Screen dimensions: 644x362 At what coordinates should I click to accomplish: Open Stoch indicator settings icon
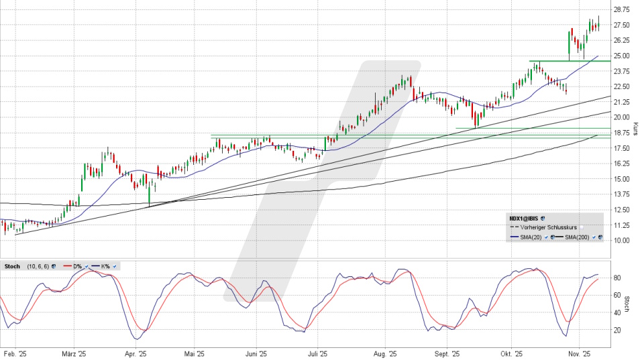click(54, 266)
